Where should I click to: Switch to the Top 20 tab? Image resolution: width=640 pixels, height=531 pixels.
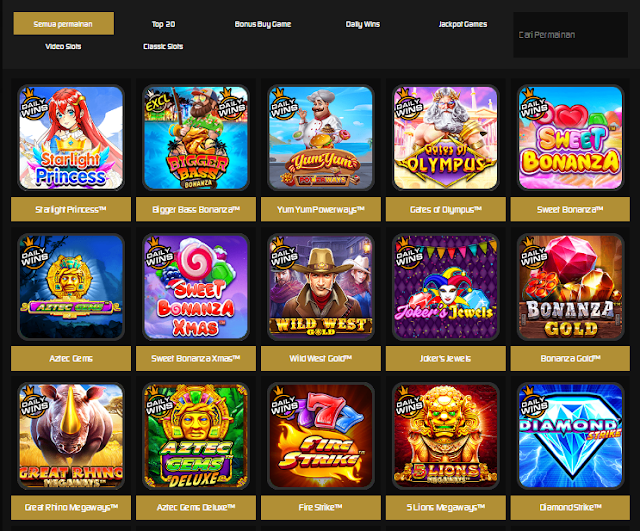[163, 24]
